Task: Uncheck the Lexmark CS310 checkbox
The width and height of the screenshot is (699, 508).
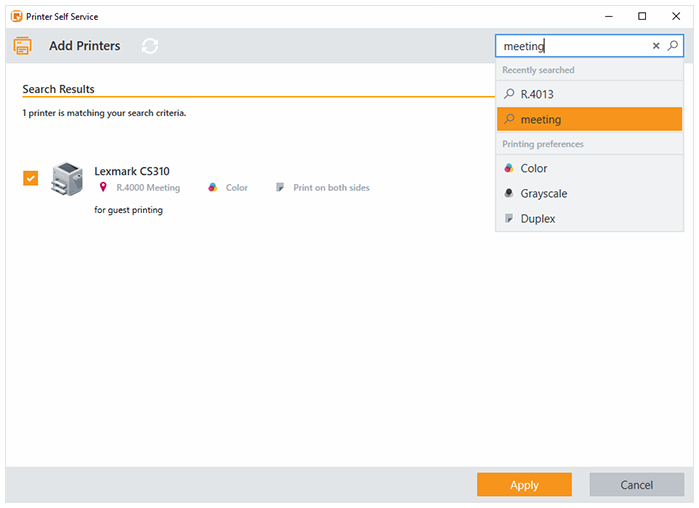Action: click(x=31, y=178)
